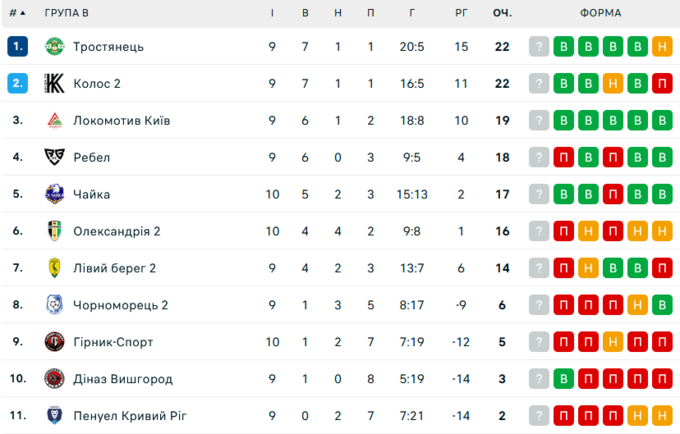
Task: Select the Діназ Вишгород logo
Action: pos(54,379)
